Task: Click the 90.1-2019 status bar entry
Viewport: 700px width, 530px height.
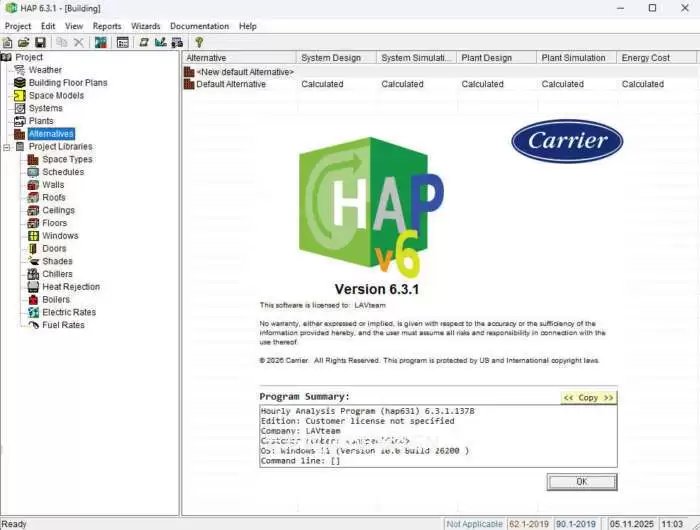Action: (575, 524)
